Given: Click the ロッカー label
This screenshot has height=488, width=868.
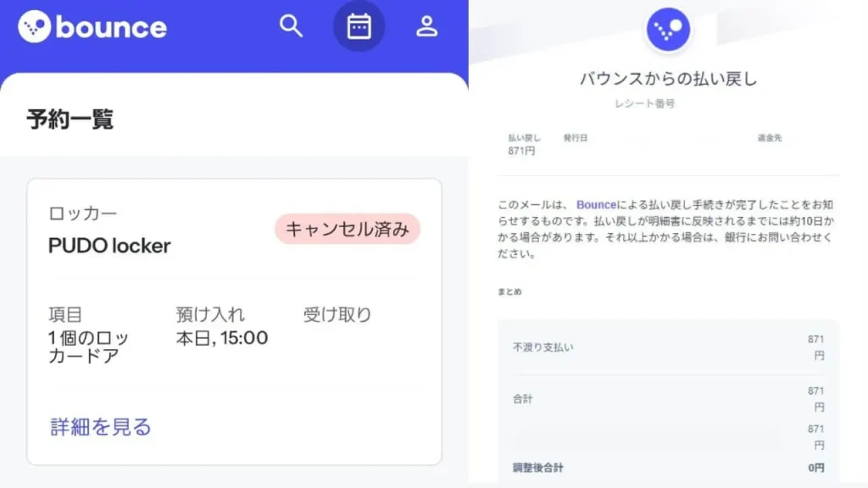Looking at the screenshot, I should [83, 213].
